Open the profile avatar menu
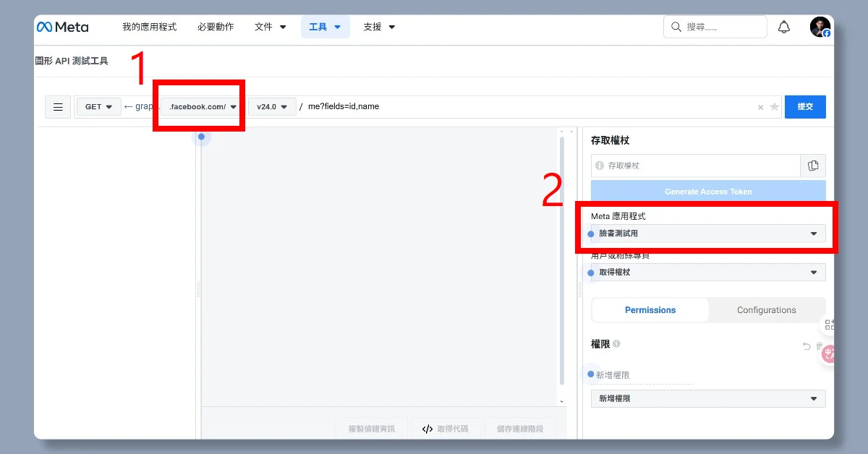Viewport: 868px width, 454px height. tap(820, 27)
